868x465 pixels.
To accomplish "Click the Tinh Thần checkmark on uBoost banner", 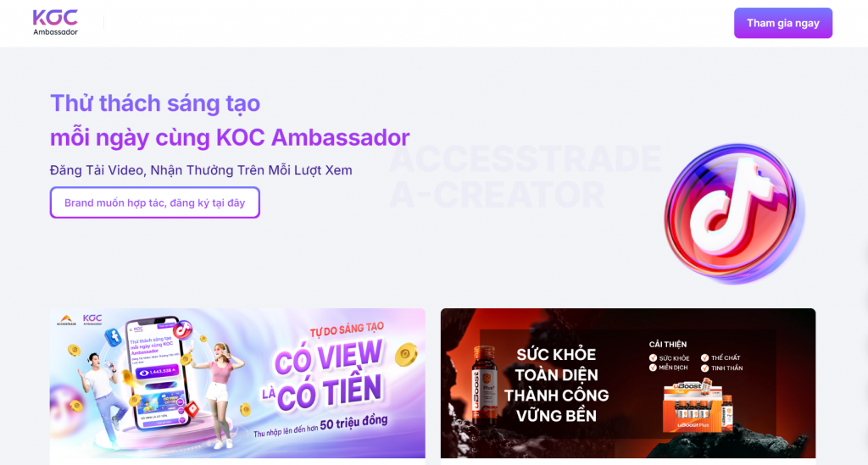I will [704, 368].
